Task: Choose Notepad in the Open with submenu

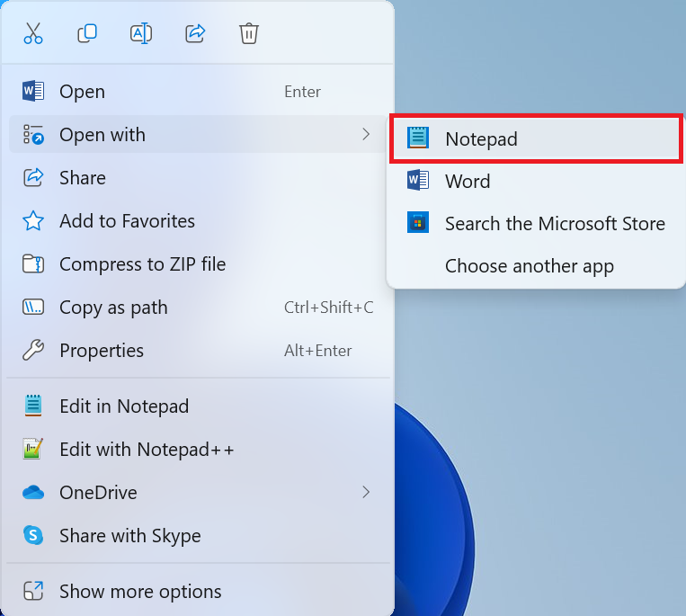Action: (x=536, y=139)
